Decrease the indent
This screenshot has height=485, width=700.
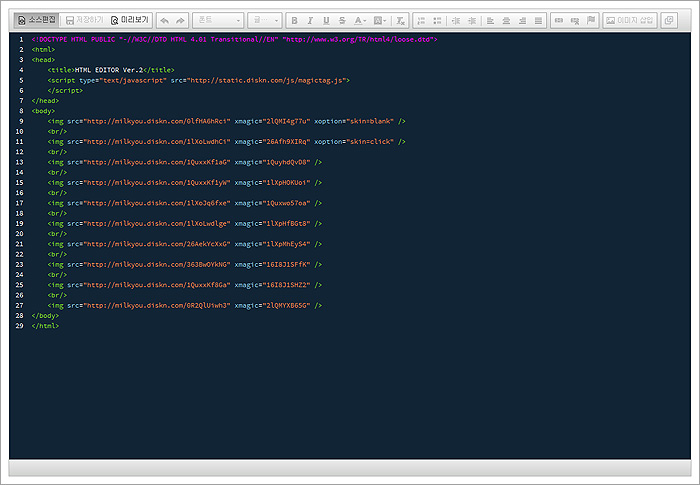[456, 21]
